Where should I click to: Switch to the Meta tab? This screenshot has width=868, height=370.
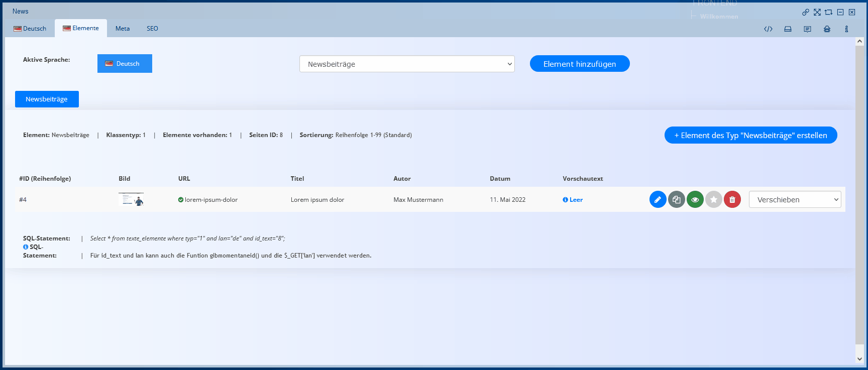[123, 29]
